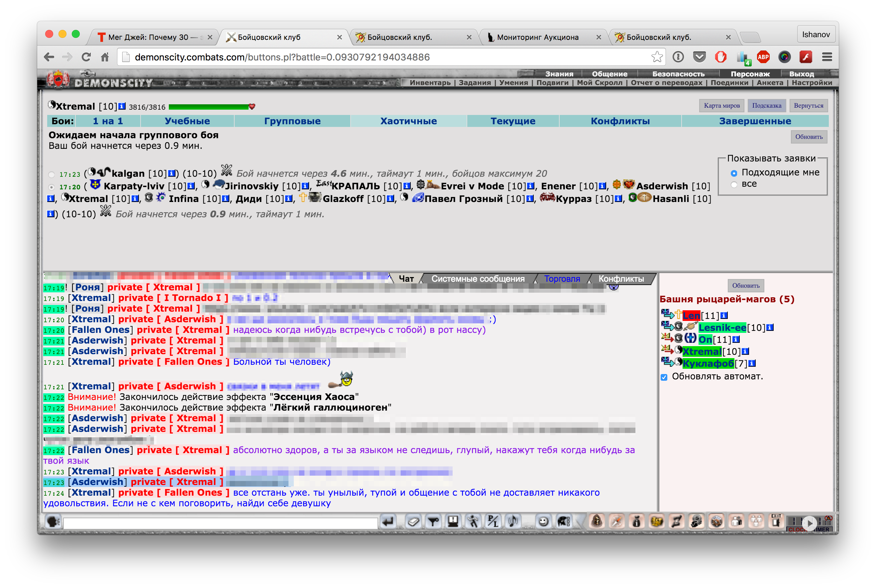Click the play button over clock timer
The width and height of the screenshot is (876, 588).
coord(809,523)
